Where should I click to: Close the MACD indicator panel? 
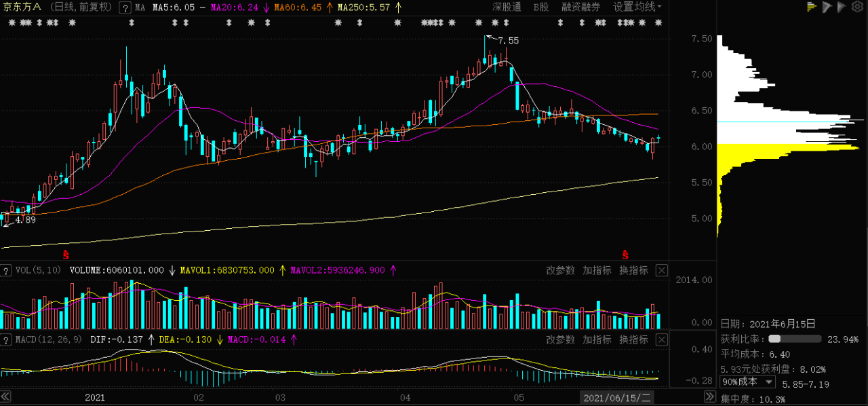(x=662, y=339)
